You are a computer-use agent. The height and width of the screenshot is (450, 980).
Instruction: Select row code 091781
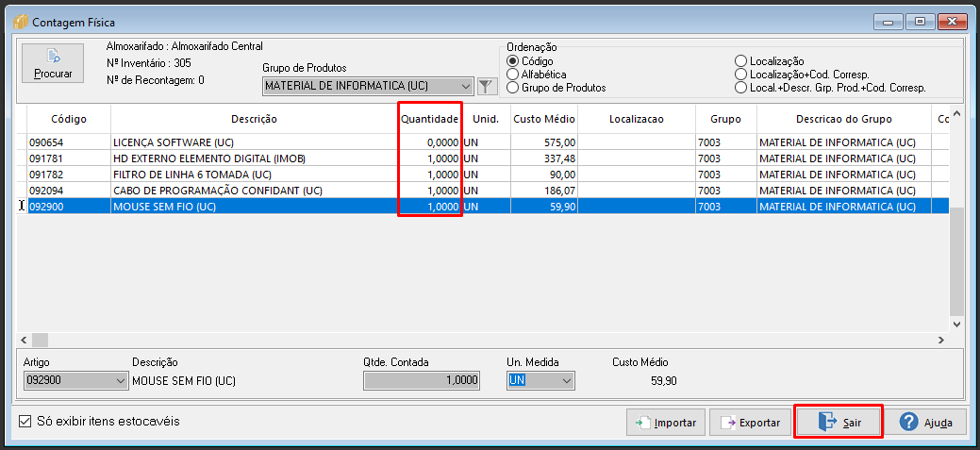[69, 158]
